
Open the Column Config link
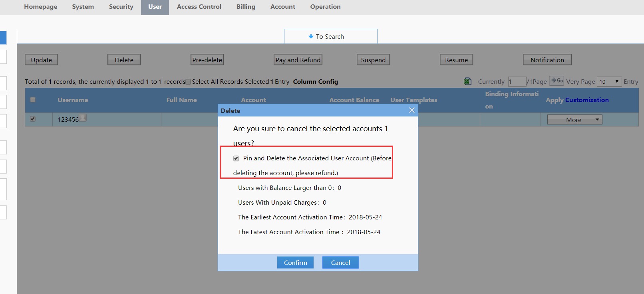point(316,81)
